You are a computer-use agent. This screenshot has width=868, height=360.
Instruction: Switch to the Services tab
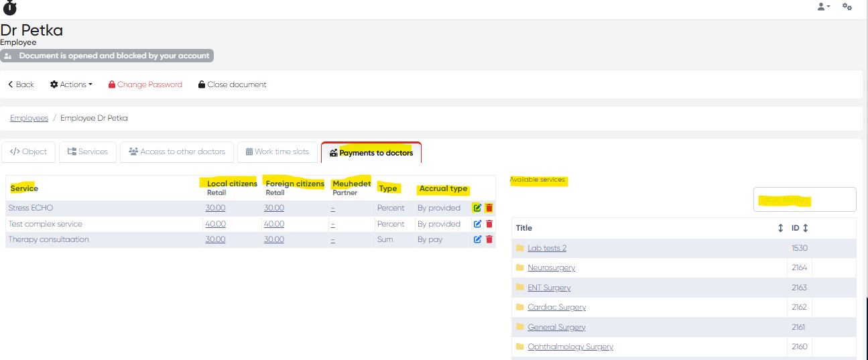(x=88, y=152)
